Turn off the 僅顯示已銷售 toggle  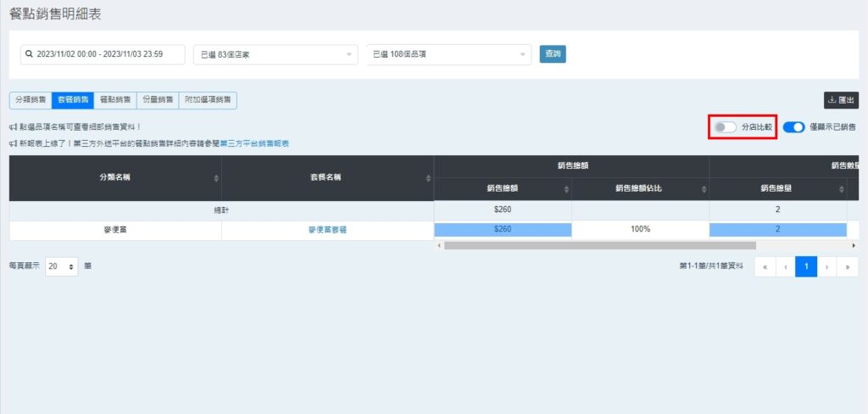coord(793,127)
